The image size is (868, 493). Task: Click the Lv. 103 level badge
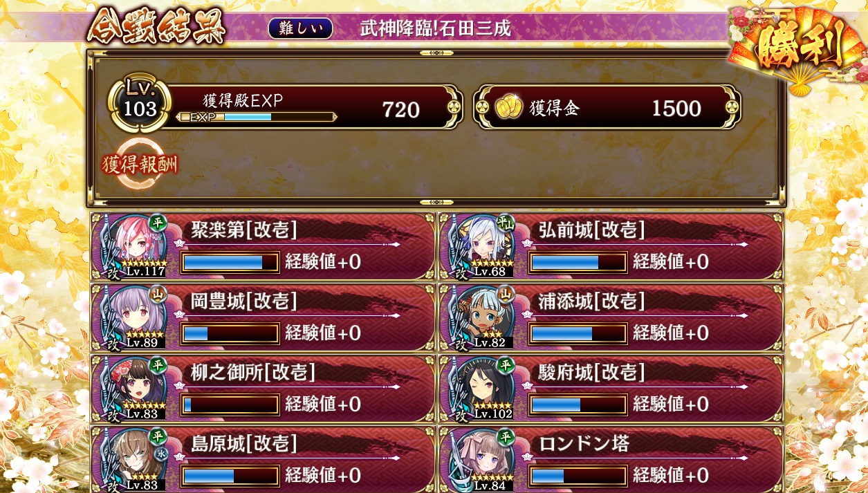[140, 104]
